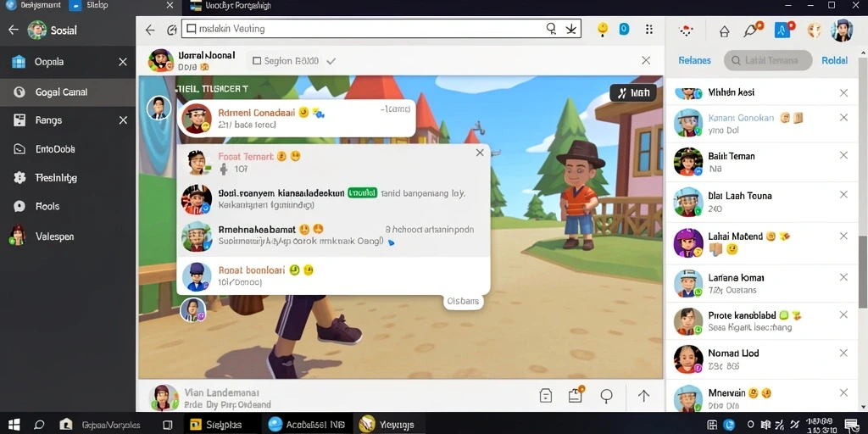Open the Rdmeni Conadeari notification card
This screenshot has height=434, width=868.
coord(296,118)
